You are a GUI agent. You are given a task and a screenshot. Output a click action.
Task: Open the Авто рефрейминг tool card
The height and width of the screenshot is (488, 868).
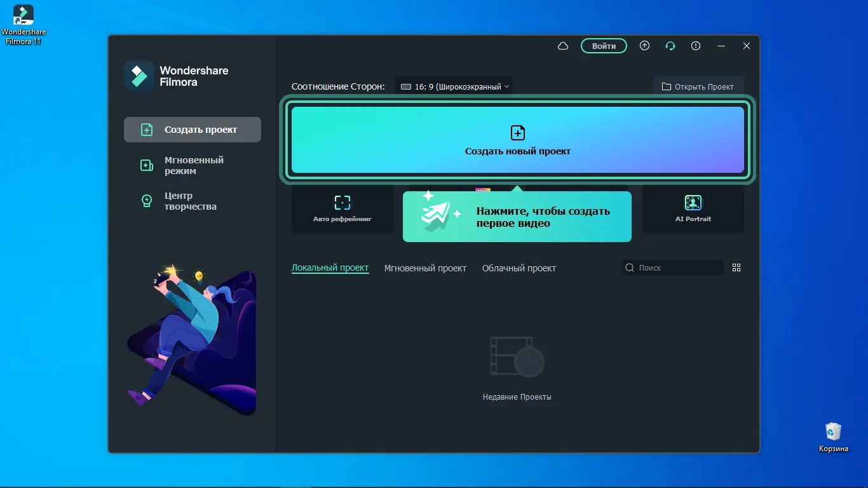342,208
